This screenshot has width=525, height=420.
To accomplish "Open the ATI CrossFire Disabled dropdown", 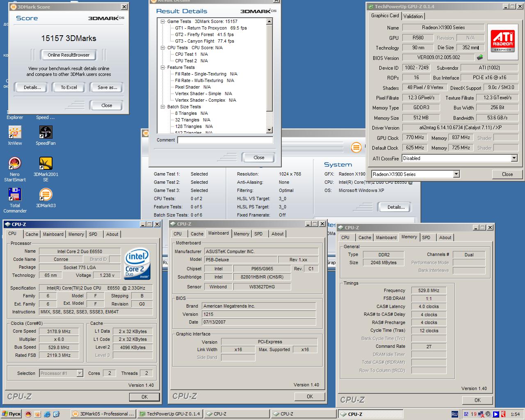I will pyautogui.click(x=514, y=158).
